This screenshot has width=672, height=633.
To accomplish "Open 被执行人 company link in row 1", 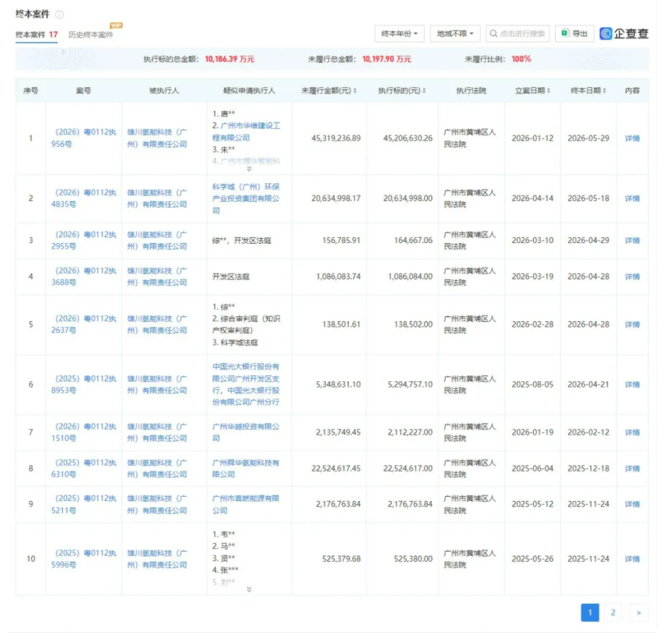I will coord(157,138).
